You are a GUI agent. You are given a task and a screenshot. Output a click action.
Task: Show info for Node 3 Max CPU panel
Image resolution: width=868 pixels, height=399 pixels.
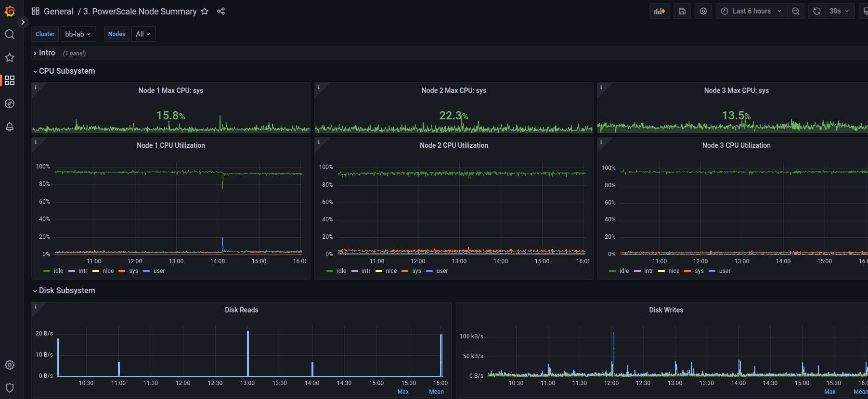click(x=601, y=87)
